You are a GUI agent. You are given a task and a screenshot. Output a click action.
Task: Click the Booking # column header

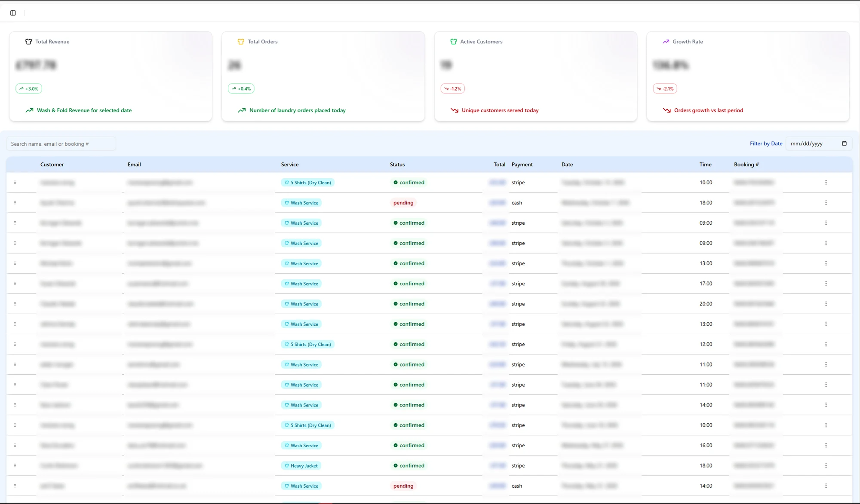pos(746,165)
